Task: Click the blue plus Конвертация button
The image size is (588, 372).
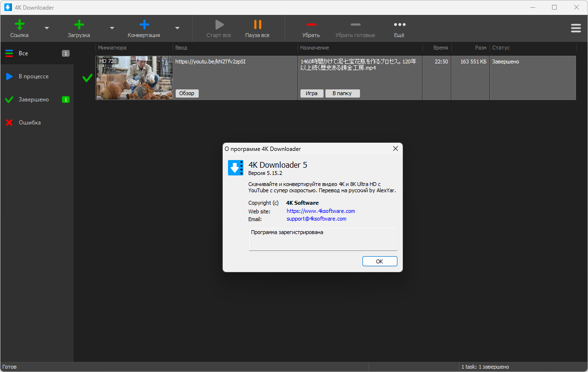Action: (x=144, y=28)
